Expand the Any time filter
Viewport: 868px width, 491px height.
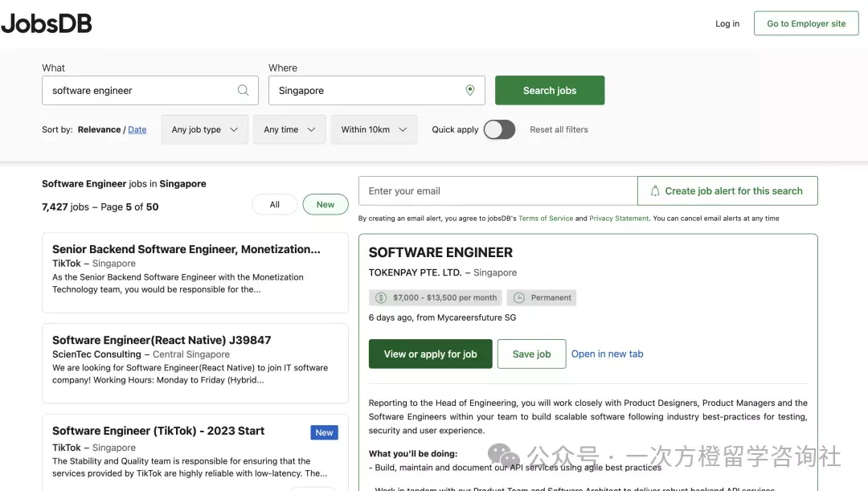click(289, 129)
